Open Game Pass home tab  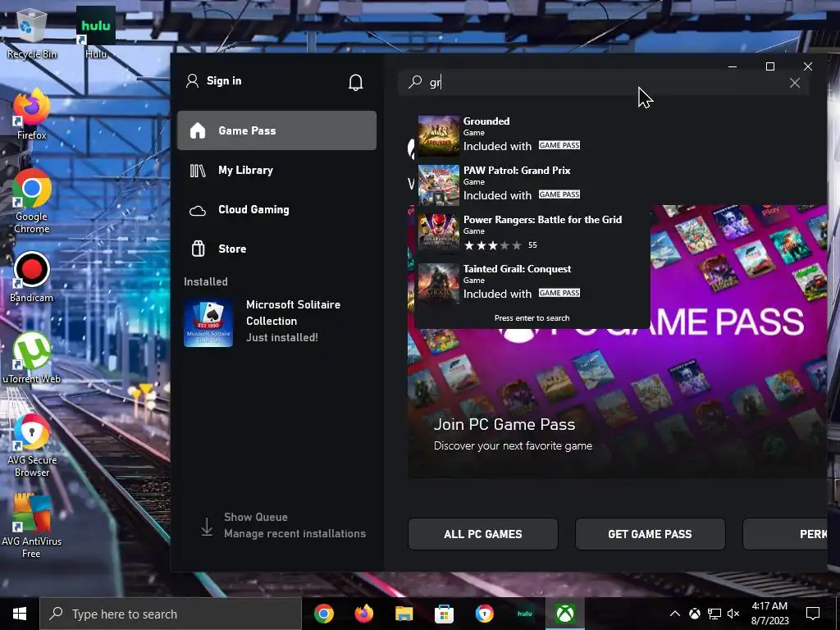click(276, 130)
